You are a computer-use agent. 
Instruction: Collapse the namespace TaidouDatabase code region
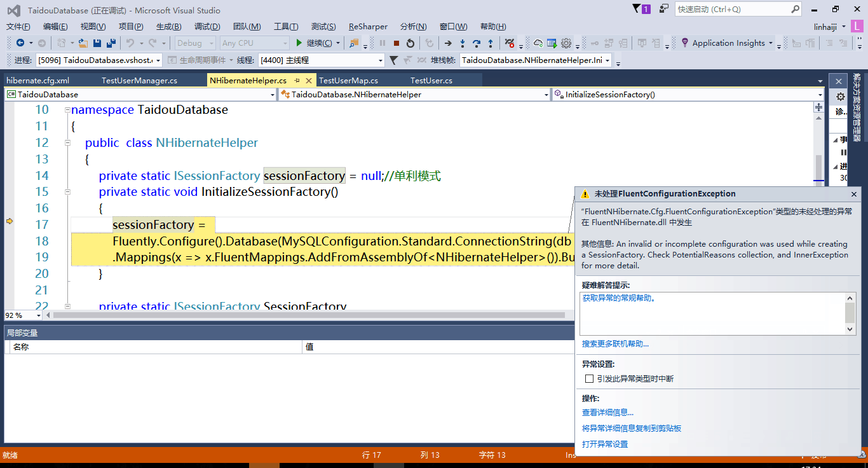point(67,110)
